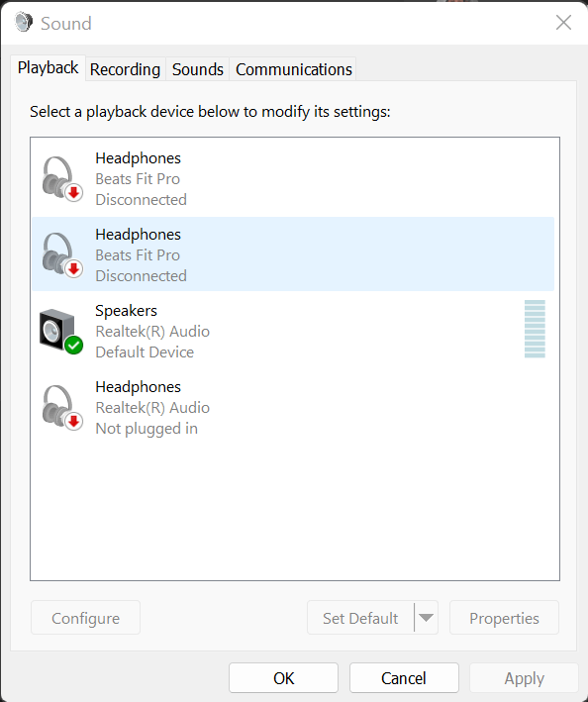588x702 pixels.
Task: Click the Properties button
Action: click(x=504, y=618)
